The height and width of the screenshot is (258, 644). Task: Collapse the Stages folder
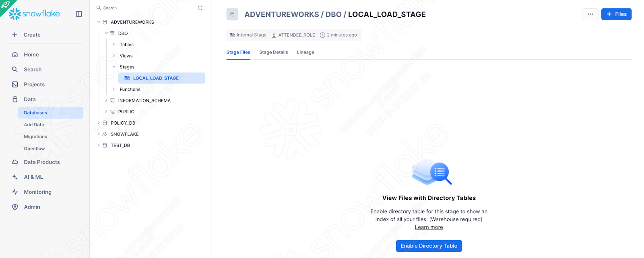[x=114, y=67]
